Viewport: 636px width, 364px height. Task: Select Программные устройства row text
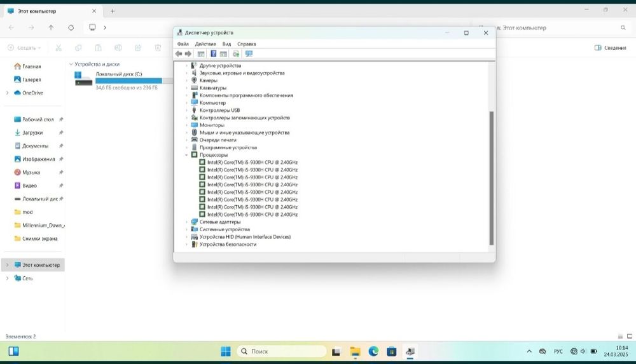coord(228,147)
